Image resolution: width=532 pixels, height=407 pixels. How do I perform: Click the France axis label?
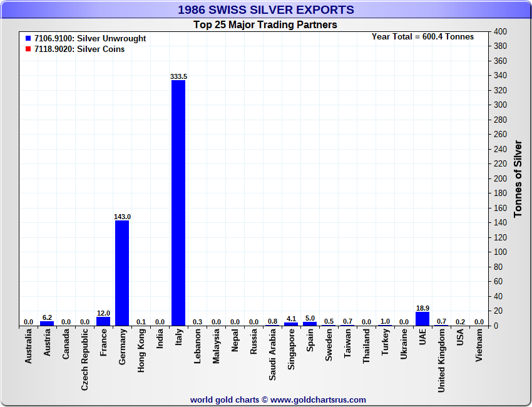(x=103, y=343)
